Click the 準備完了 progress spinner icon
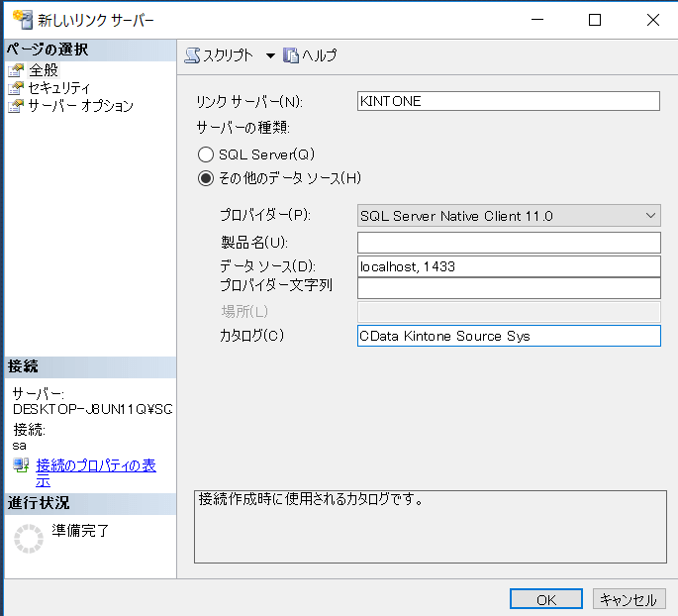Screen dimensions: 678x616 [x=29, y=539]
